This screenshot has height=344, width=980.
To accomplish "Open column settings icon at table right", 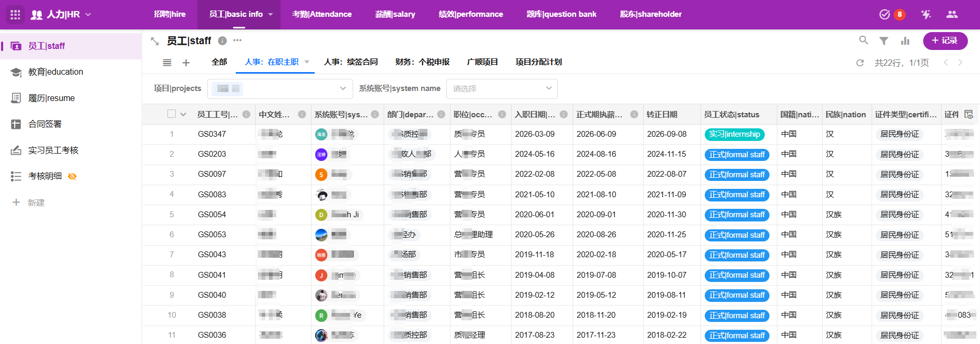I will [968, 114].
